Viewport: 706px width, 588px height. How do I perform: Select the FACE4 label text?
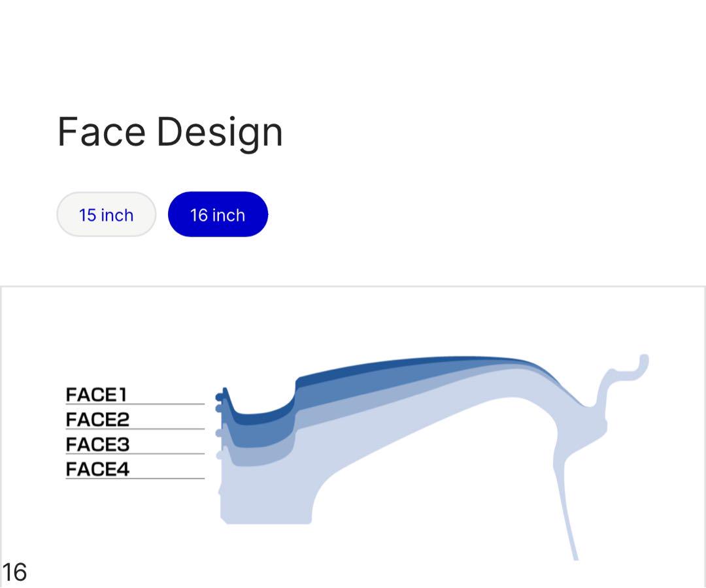(97, 469)
